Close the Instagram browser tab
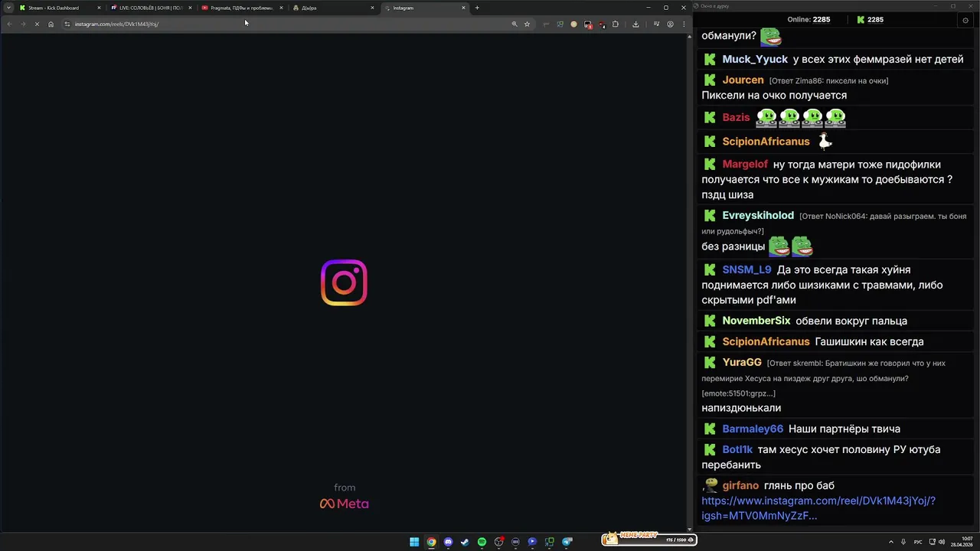This screenshot has width=980, height=551. [x=463, y=8]
